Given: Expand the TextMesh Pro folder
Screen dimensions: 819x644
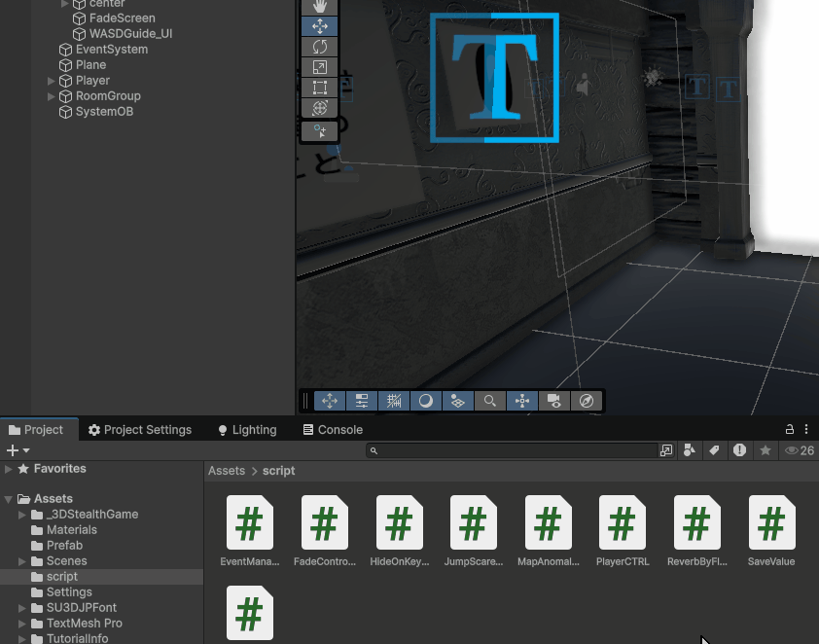Looking at the screenshot, I should point(22,624).
